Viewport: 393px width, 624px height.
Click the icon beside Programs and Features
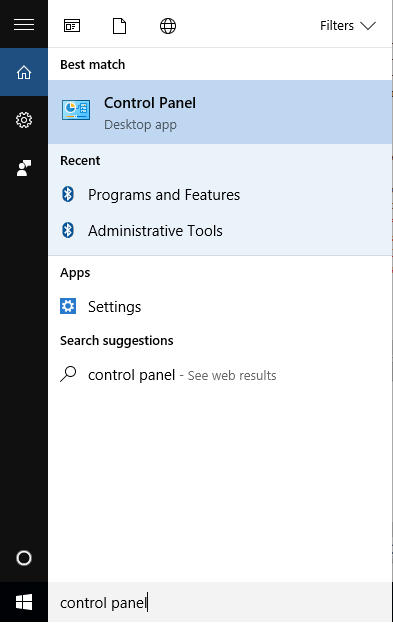(68, 195)
